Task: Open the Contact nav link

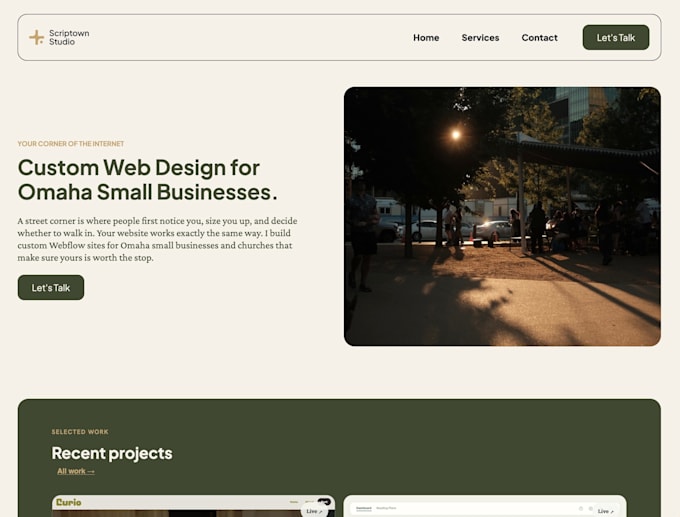Action: (539, 38)
